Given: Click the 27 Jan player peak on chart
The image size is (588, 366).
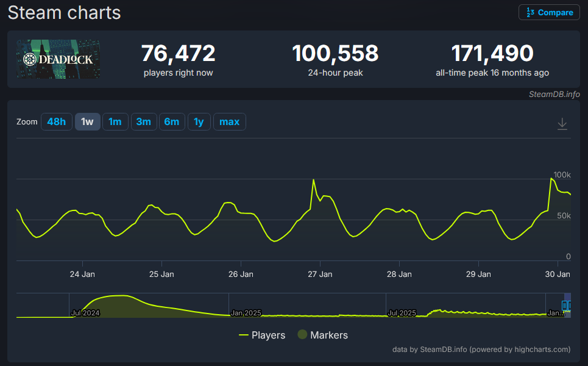Looking at the screenshot, I should (x=314, y=180).
